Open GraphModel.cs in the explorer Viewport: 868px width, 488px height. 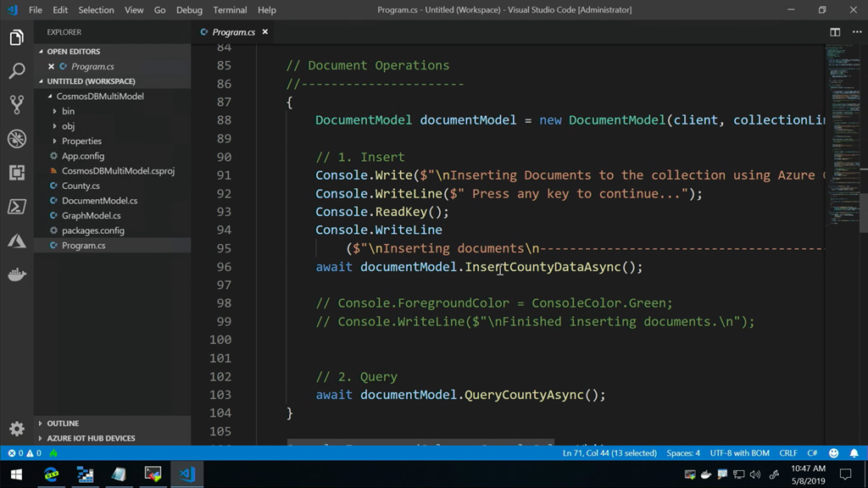tap(91, 215)
